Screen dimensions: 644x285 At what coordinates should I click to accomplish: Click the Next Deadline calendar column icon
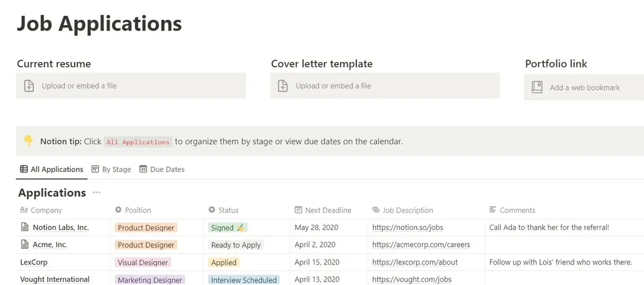(x=298, y=210)
